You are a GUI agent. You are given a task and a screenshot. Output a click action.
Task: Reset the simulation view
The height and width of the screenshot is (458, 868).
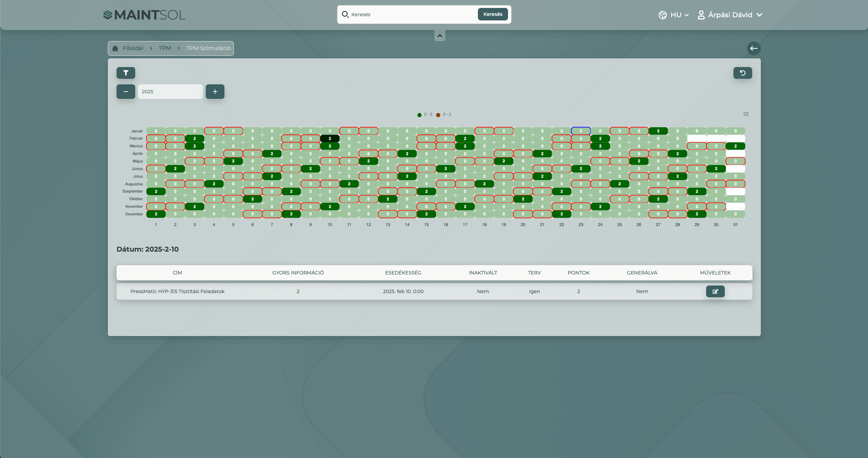[743, 73]
